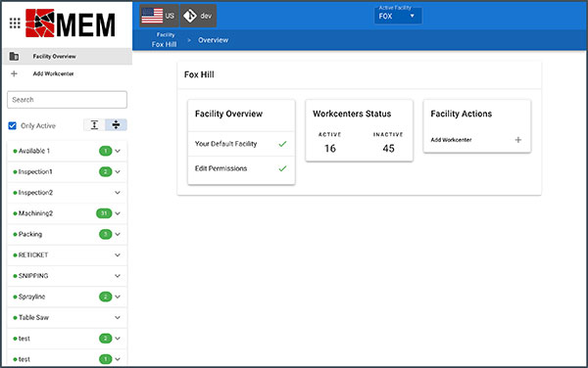Viewport: 588px width, 368px height.
Task: Select the Packing workcenter name
Action: point(30,234)
